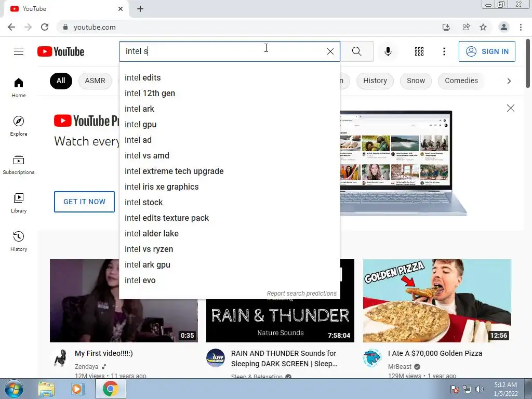This screenshot has width=532, height=399.
Task: Choose suggestion "intel edits texture pack"
Action: point(229,218)
